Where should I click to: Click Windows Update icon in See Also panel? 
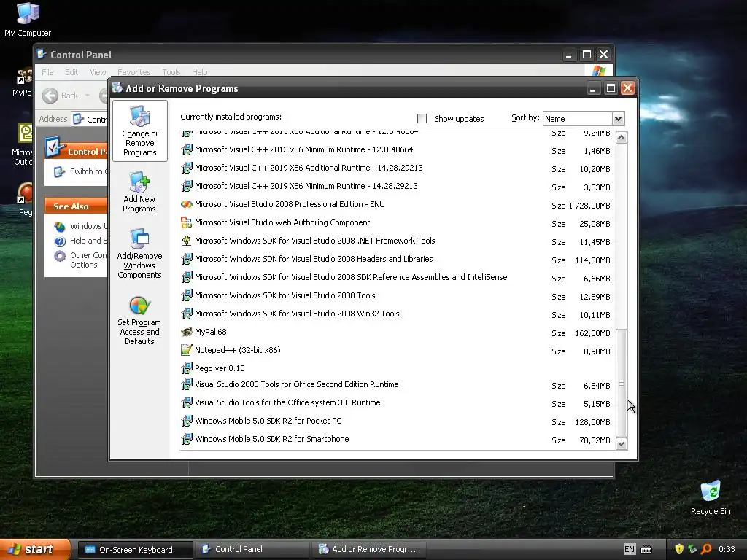(60, 226)
